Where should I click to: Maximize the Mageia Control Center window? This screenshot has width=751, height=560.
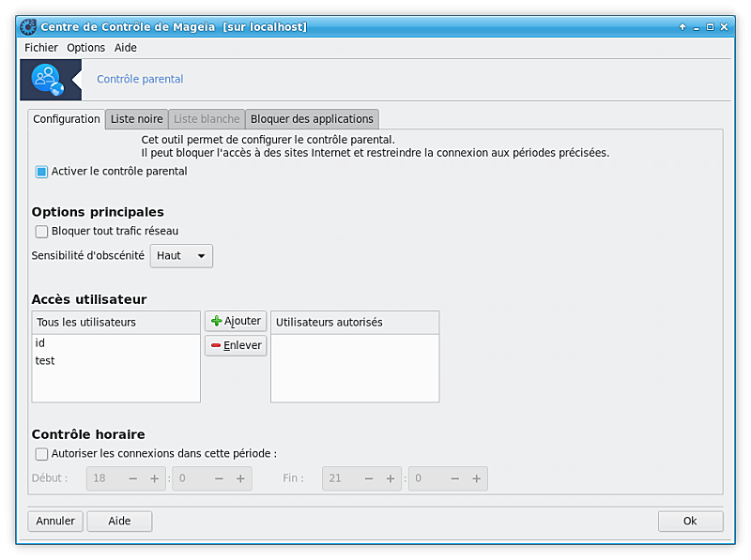(711, 27)
